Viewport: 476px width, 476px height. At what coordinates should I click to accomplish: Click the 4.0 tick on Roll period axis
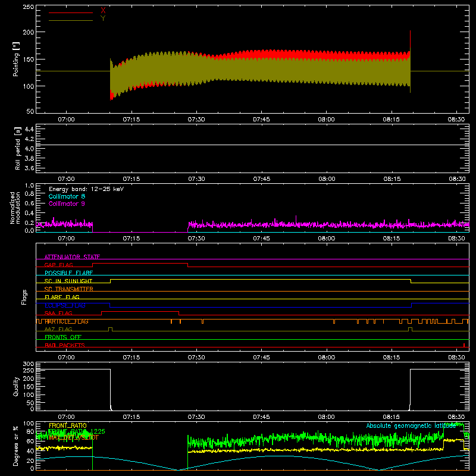click(29, 149)
